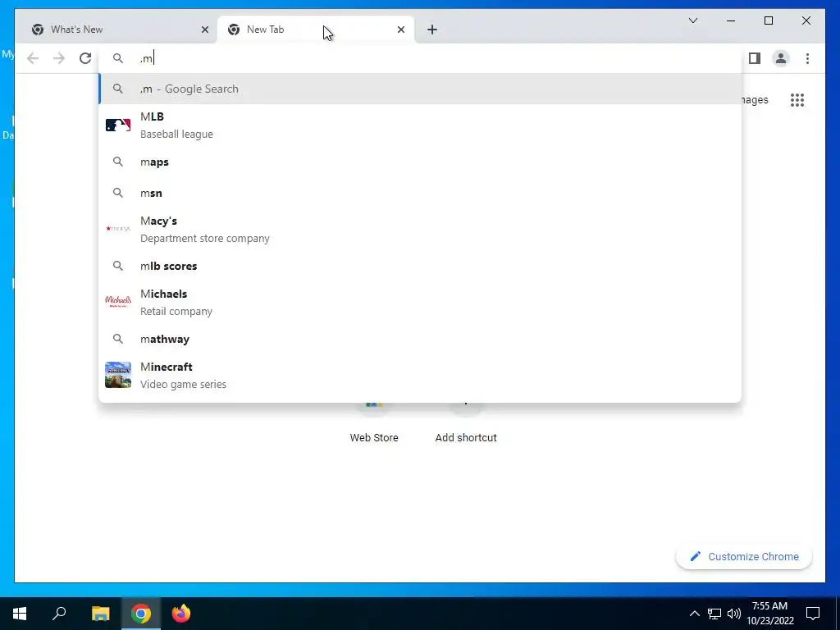Screen dimensions: 840x630
Task: Choose the Michaels Retail company suggestion
Action: point(420,302)
